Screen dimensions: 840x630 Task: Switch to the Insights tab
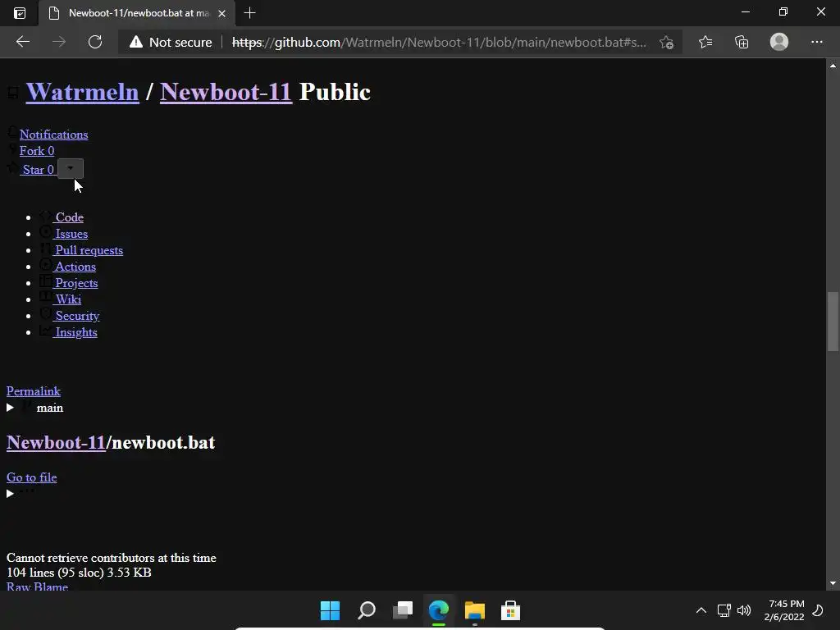76,333
